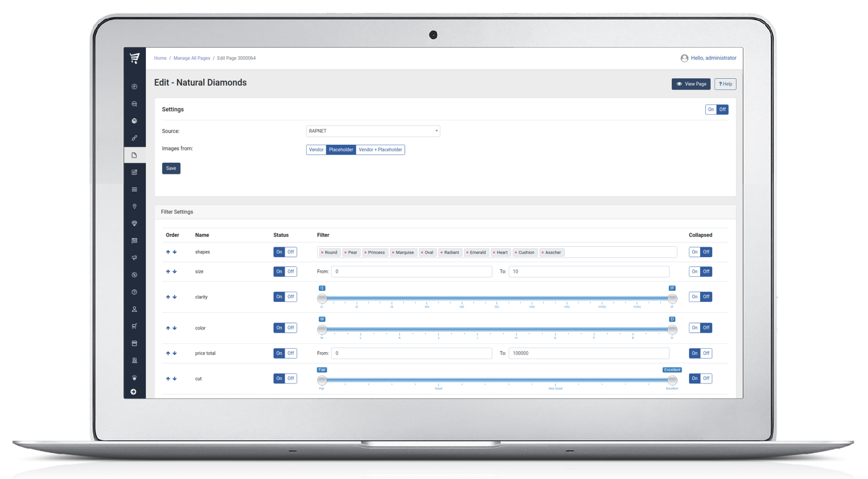Grab the color slider D handle
868x479 pixels.
pyautogui.click(x=672, y=330)
